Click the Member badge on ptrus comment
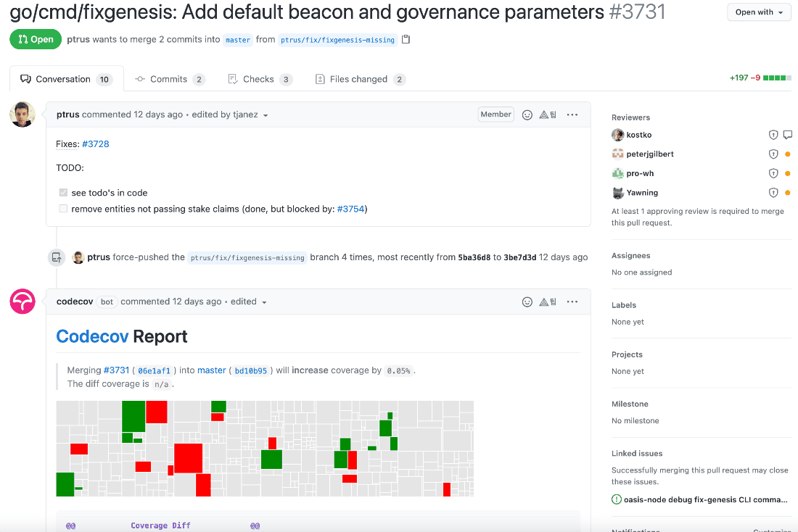The width and height of the screenshot is (798, 532). tap(495, 115)
